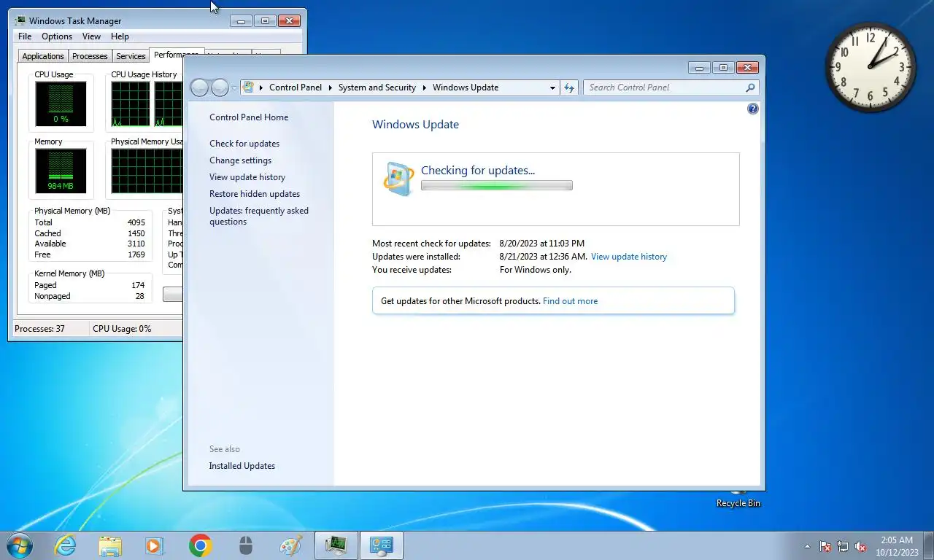Image resolution: width=934 pixels, height=560 pixels.
Task: Click the Cached memory value 1450
Action: pos(136,233)
